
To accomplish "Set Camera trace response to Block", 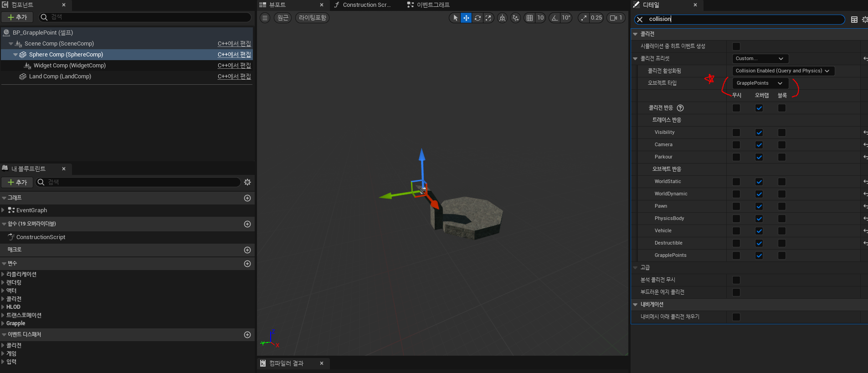I will (x=782, y=145).
